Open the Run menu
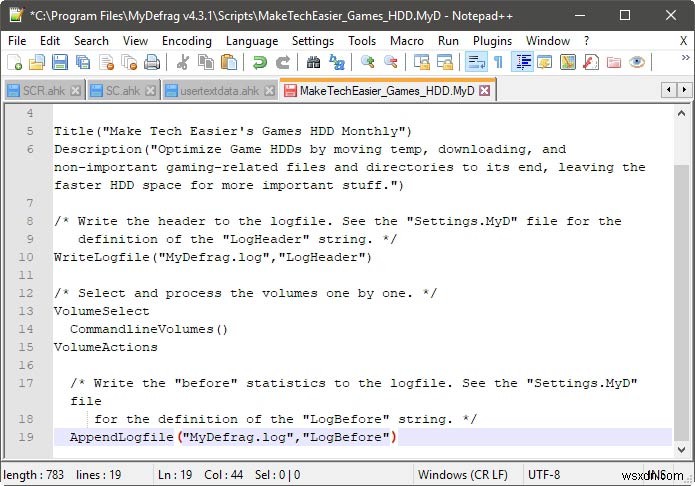 click(x=448, y=41)
